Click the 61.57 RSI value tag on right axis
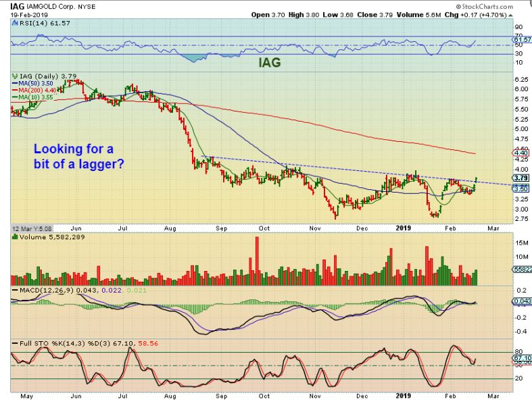This screenshot has width=532, height=400. (523, 40)
